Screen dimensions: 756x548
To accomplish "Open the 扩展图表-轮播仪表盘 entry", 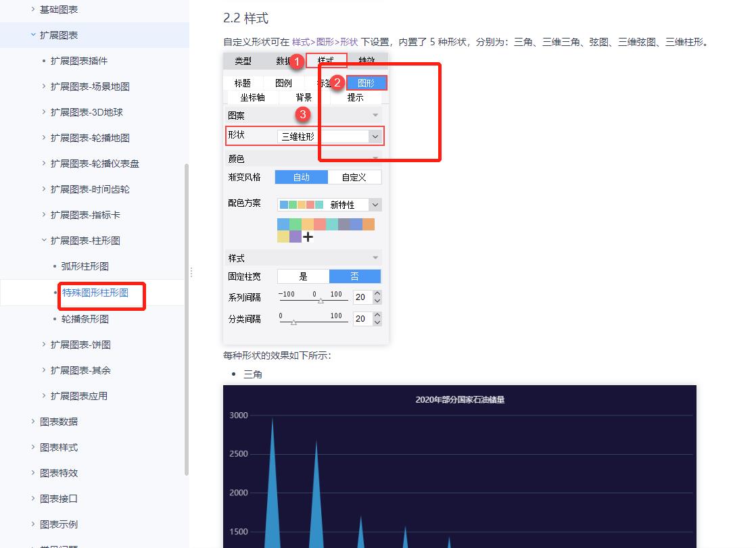I will [x=95, y=164].
